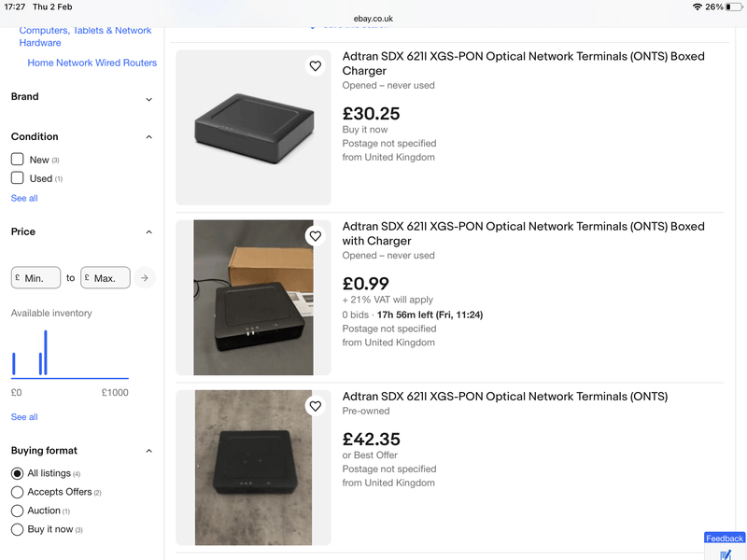Save the £30.25 Adtran listing with heart icon
The width and height of the screenshot is (747, 560).
tap(316, 66)
